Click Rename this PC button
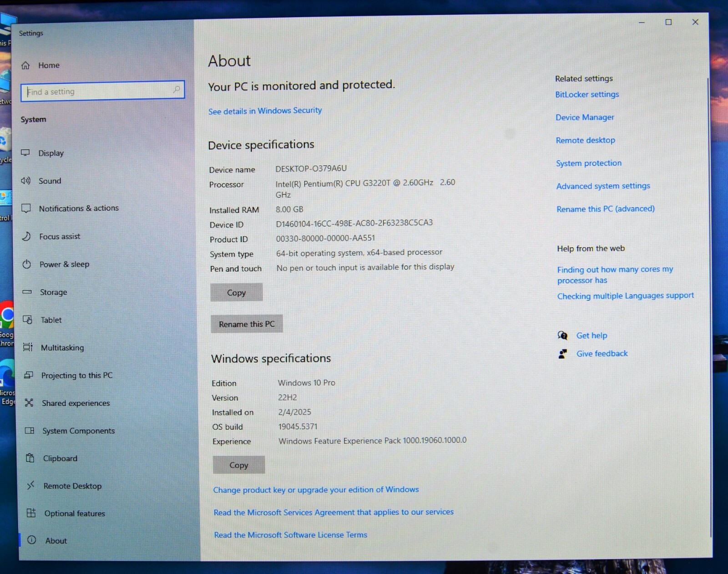 (247, 324)
